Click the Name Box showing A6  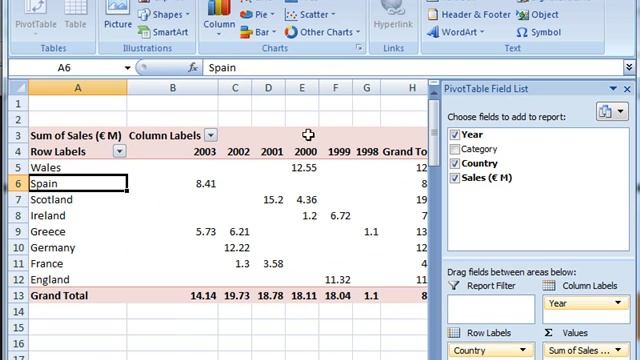[65, 67]
